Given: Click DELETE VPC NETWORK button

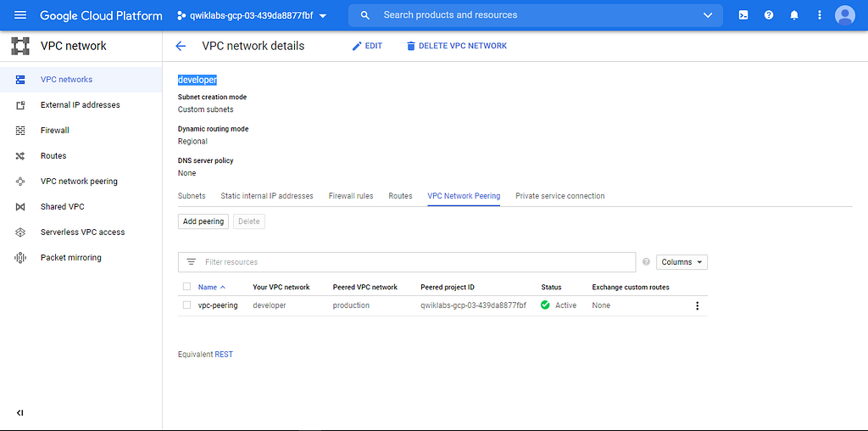Looking at the screenshot, I should [457, 46].
